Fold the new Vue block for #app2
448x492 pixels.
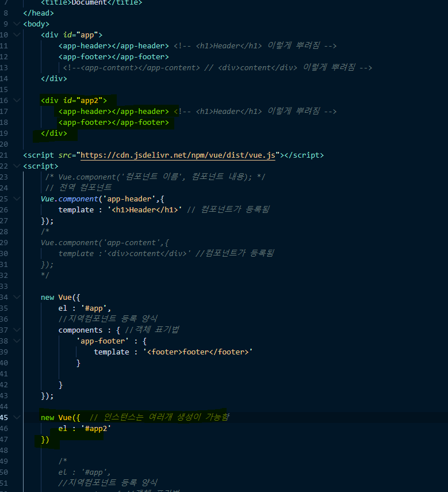pos(17,417)
